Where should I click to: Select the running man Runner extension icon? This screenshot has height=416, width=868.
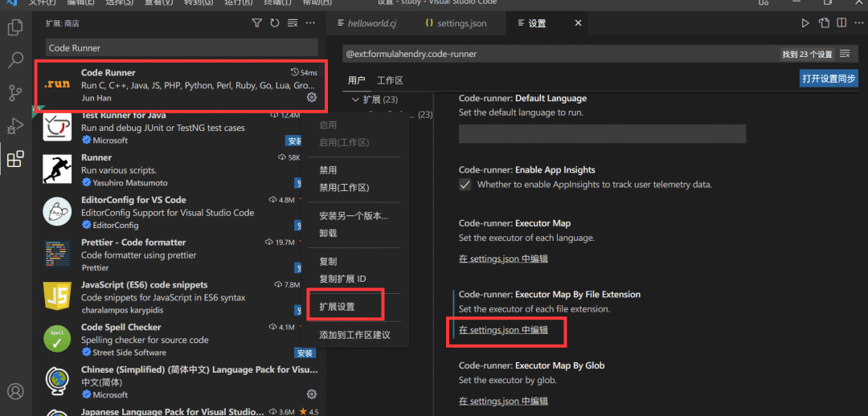57,169
